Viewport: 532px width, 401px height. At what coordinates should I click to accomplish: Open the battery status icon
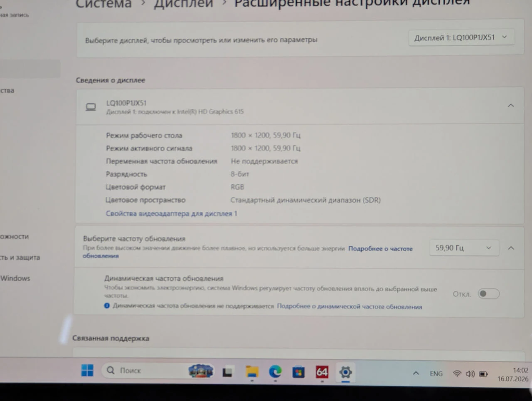483,374
